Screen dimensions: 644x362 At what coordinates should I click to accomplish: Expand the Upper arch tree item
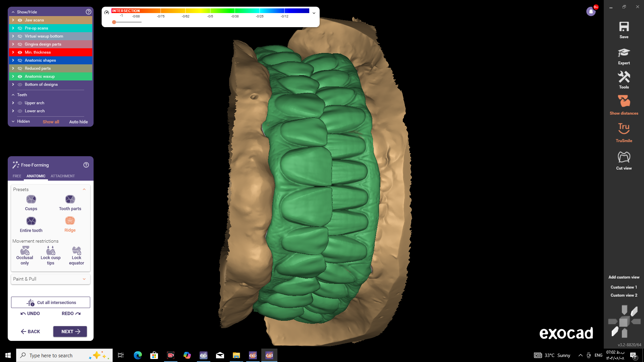click(13, 103)
